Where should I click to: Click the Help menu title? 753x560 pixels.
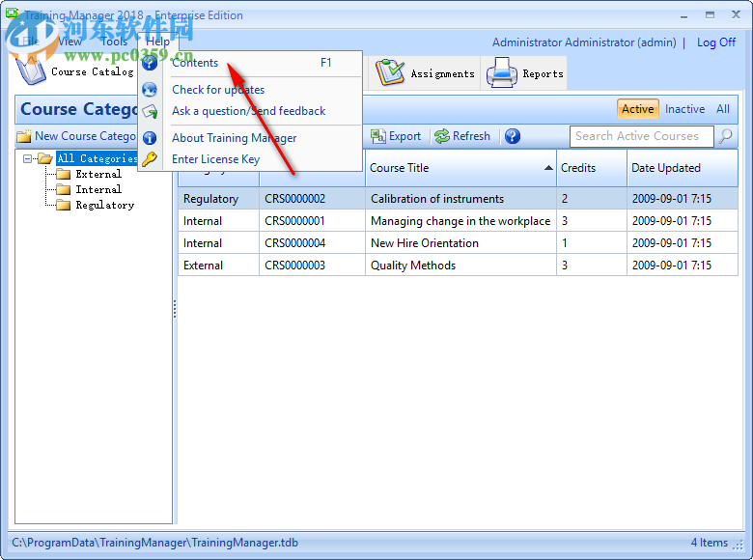point(157,42)
